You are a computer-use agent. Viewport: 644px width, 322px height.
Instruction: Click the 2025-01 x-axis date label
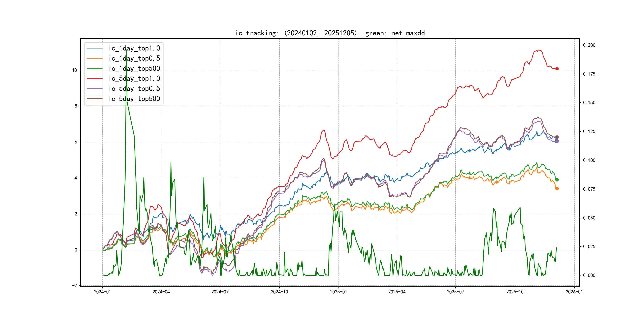[338, 292]
